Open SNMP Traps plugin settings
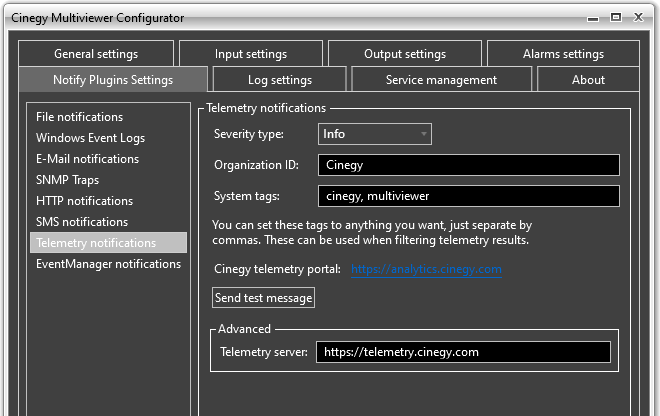The width and height of the screenshot is (660, 416). click(108, 180)
